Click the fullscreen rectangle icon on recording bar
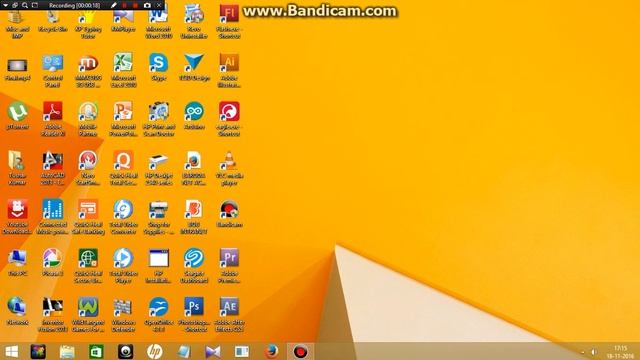This screenshot has height=360, width=640. coord(35,5)
